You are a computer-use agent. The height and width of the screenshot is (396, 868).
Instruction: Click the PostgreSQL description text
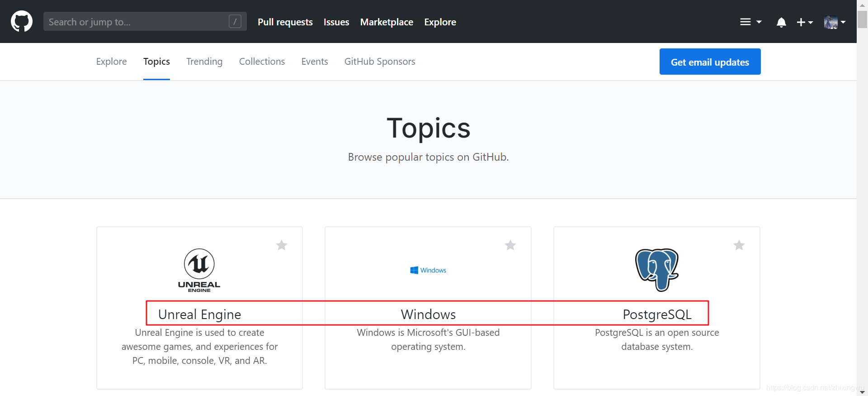[x=657, y=339]
